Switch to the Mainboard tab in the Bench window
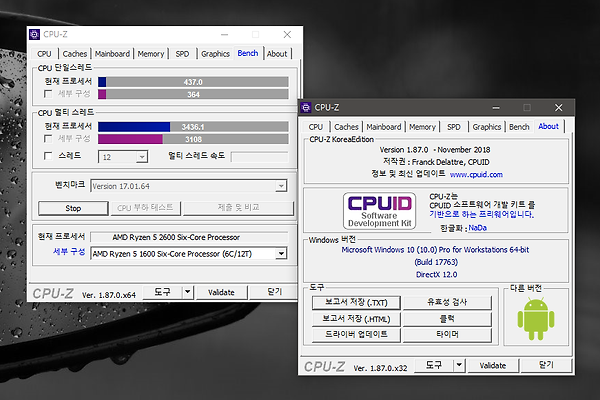The image size is (600, 400). [112, 54]
